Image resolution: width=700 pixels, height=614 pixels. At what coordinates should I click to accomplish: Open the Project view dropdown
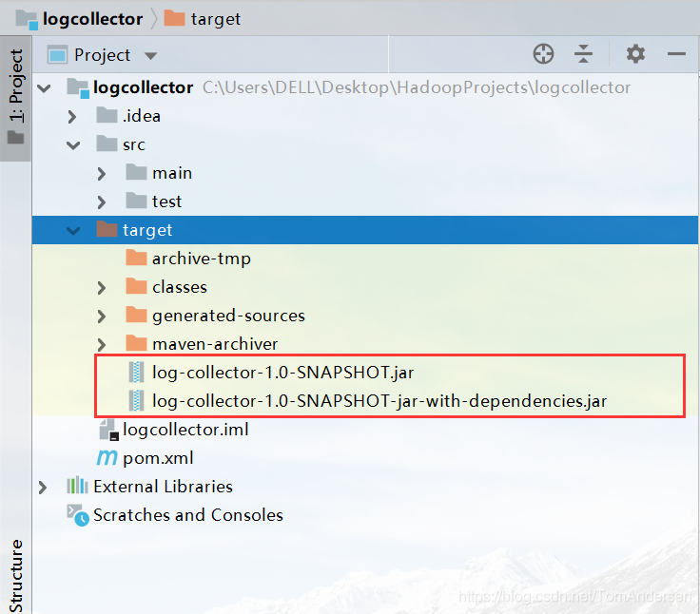(x=150, y=56)
